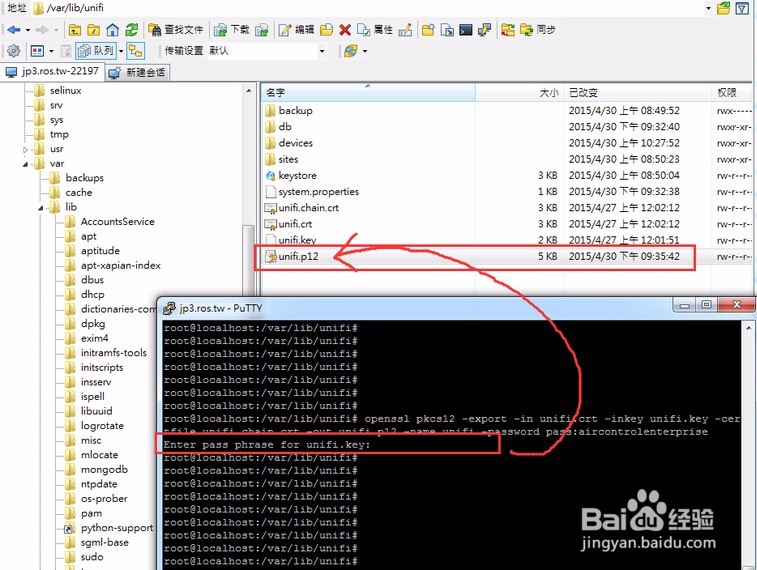Expand the view style dropdown arrow
The height and width of the screenshot is (570, 757).
pyautogui.click(x=51, y=51)
